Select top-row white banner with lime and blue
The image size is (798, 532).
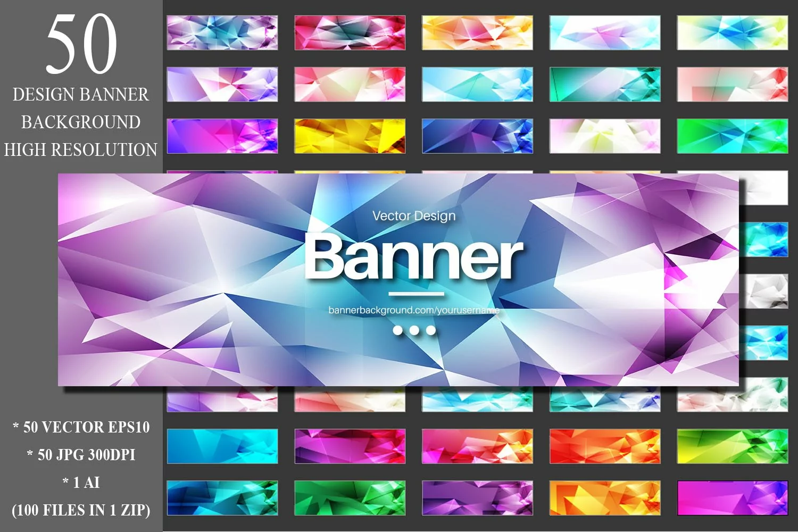[733, 33]
